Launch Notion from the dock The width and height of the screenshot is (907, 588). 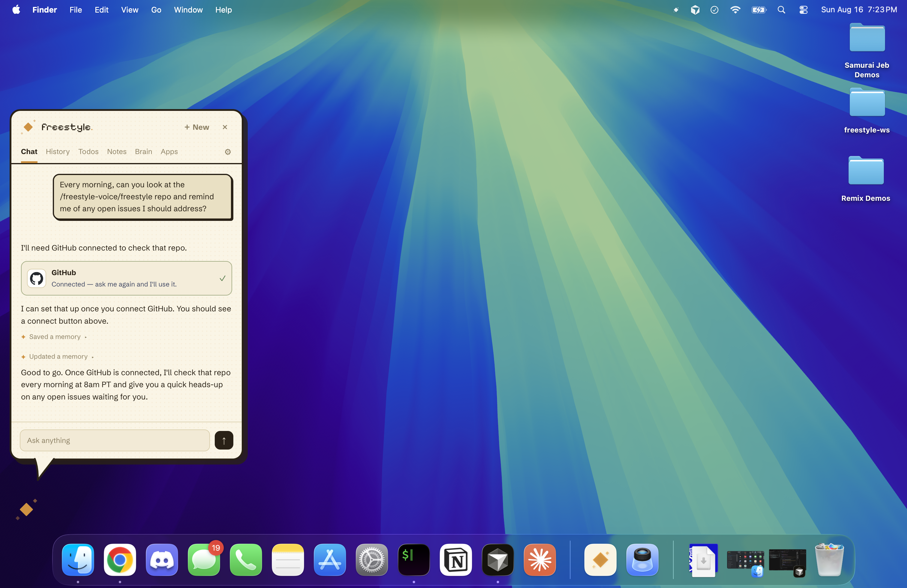click(456, 560)
